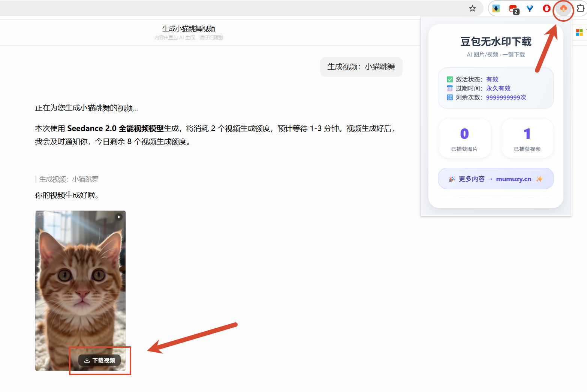Click the 激活状态: 有效 line
Image resolution: width=587 pixels, height=392 pixels.
[473, 79]
